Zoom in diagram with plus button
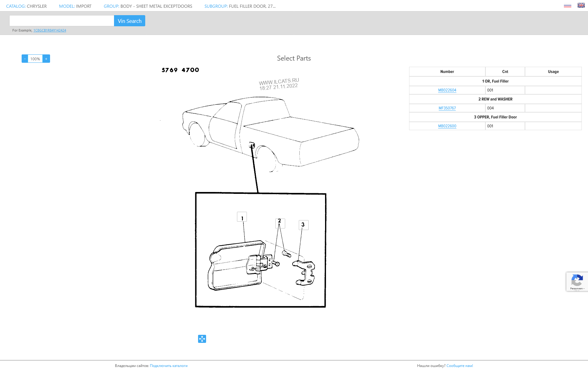The height and width of the screenshot is (371, 588). pyautogui.click(x=46, y=59)
